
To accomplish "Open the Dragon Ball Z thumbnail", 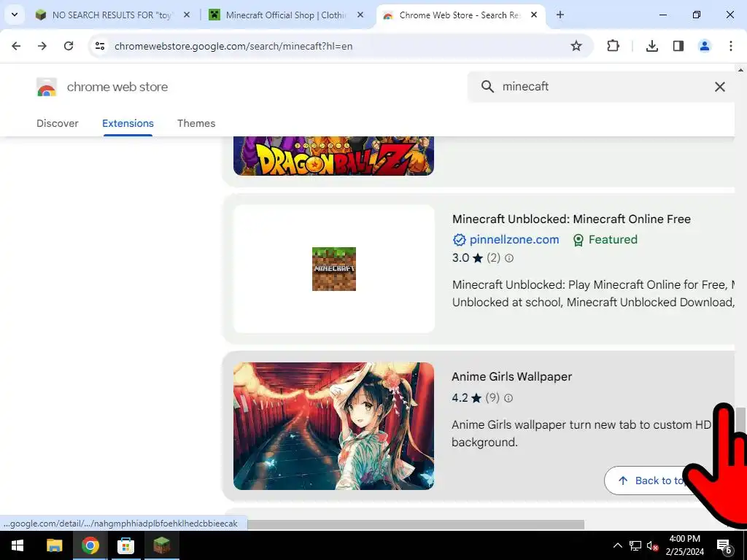I will click(333, 156).
